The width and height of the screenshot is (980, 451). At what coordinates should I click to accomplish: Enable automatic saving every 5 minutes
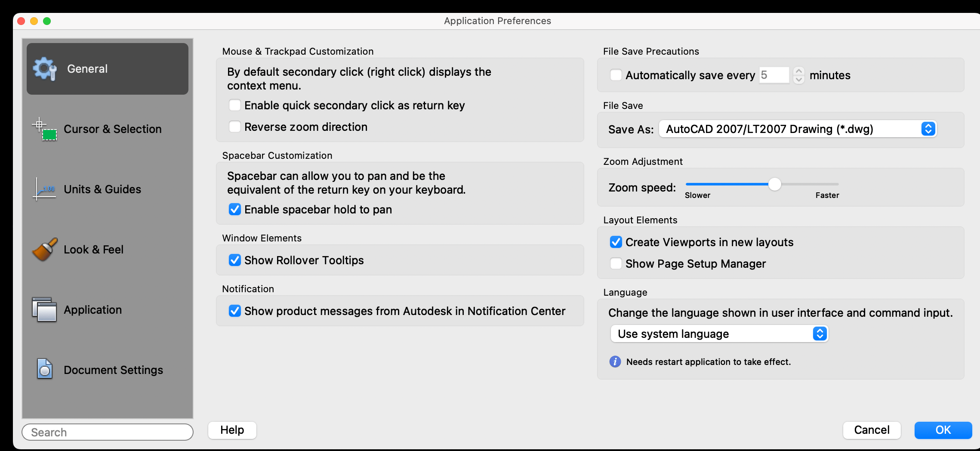pyautogui.click(x=616, y=74)
